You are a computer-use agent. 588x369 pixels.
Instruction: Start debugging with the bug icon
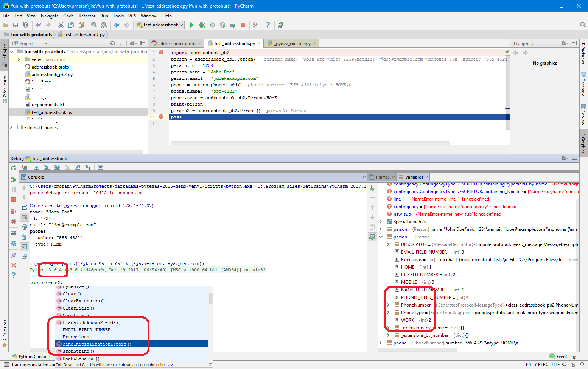tap(202, 25)
